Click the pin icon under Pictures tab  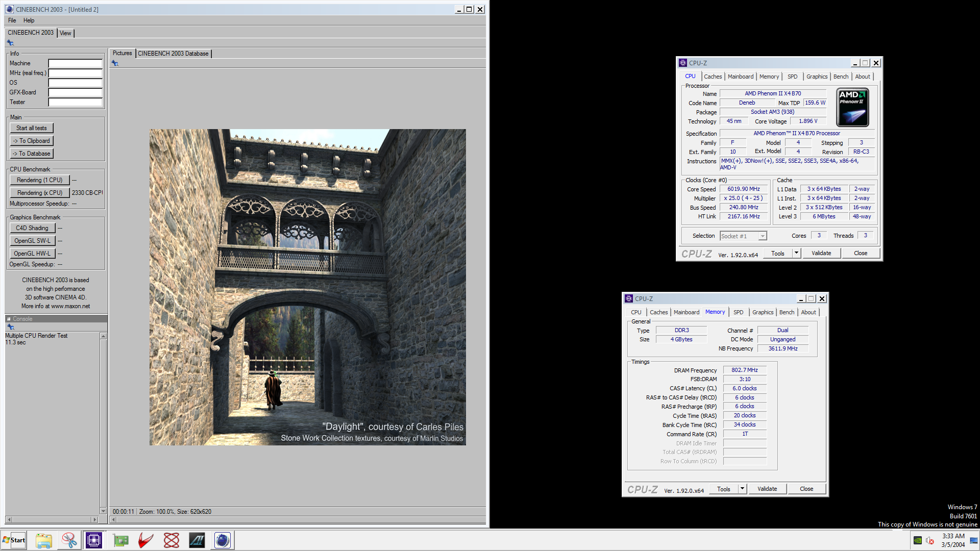click(115, 63)
